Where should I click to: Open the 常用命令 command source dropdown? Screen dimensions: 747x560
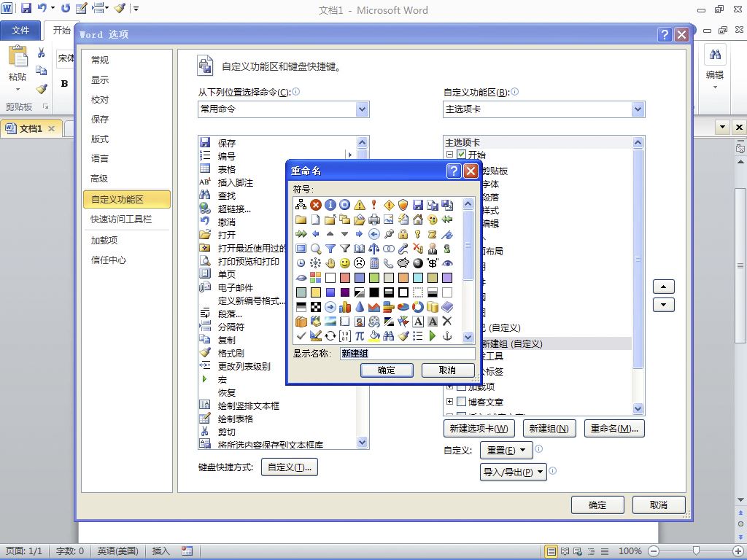point(362,109)
